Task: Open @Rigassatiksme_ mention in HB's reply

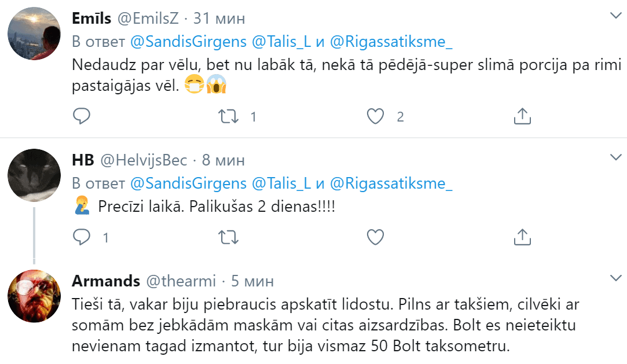Action: [391, 183]
